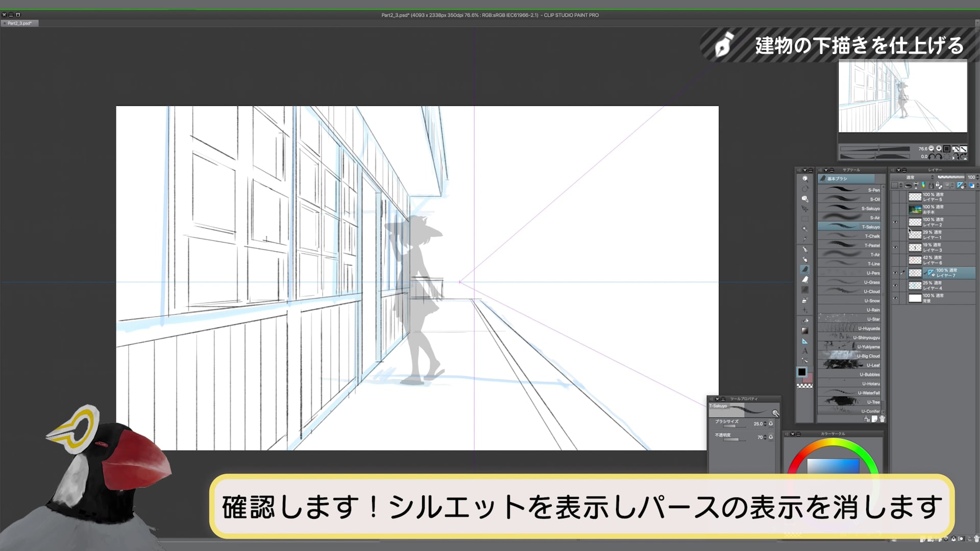Select the Rotate canvas tool
The height and width of the screenshot is (551, 980).
(805, 188)
